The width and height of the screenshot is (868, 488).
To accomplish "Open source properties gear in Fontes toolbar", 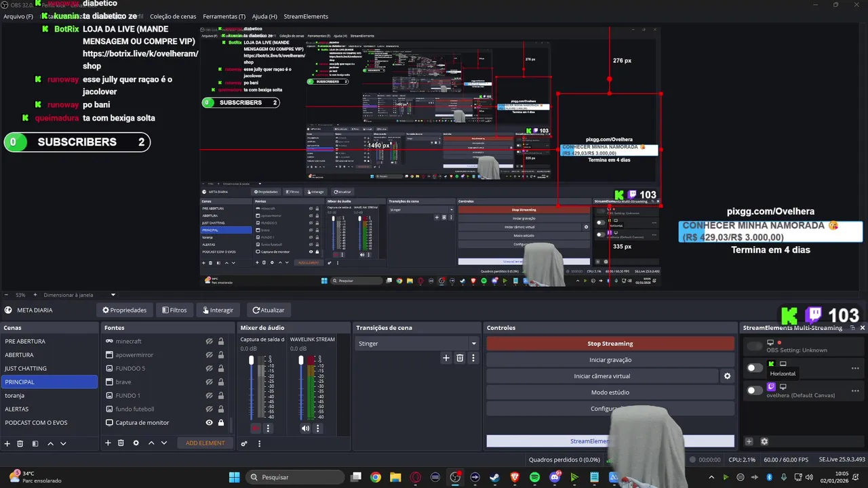I will tap(136, 443).
